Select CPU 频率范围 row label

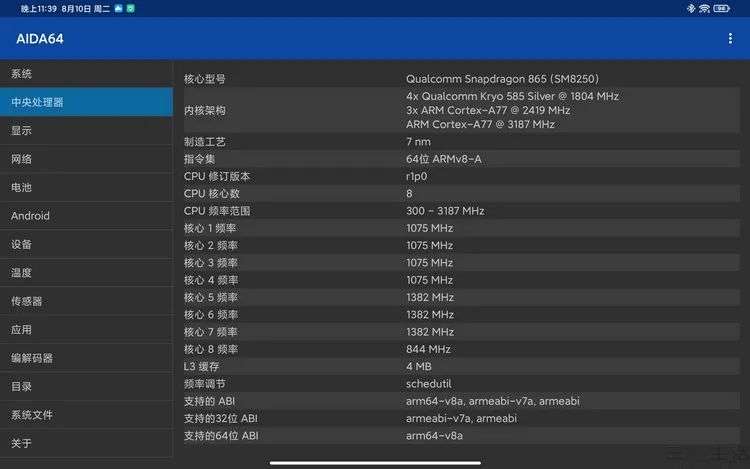(217, 211)
